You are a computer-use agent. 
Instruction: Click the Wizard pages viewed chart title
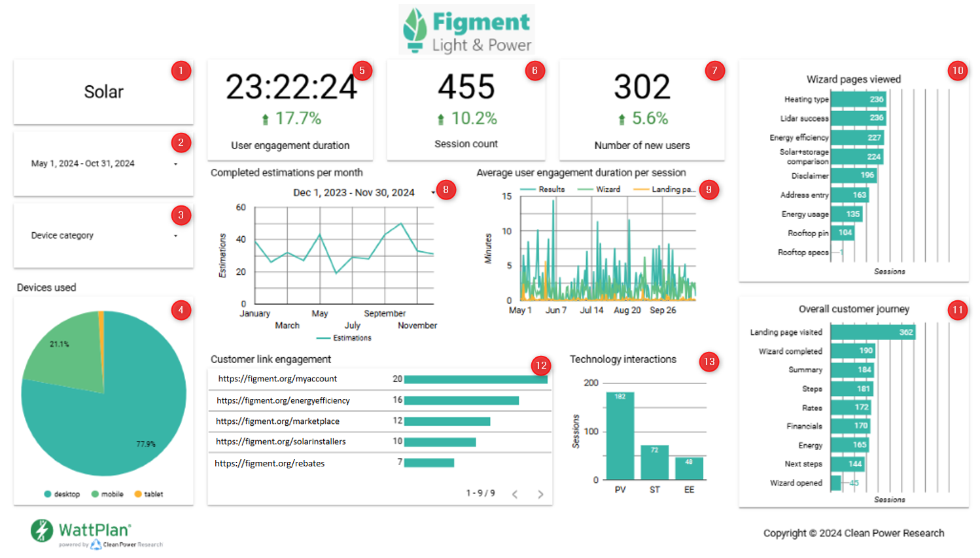pyautogui.click(x=854, y=79)
